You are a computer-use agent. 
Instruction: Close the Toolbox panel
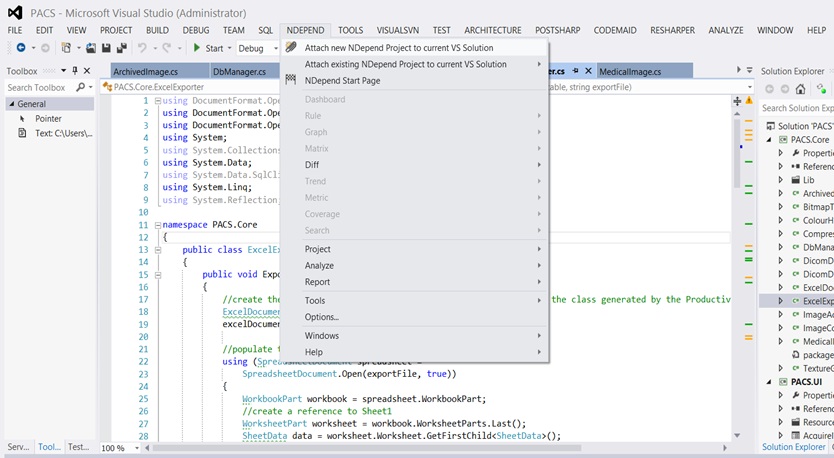coord(87,70)
